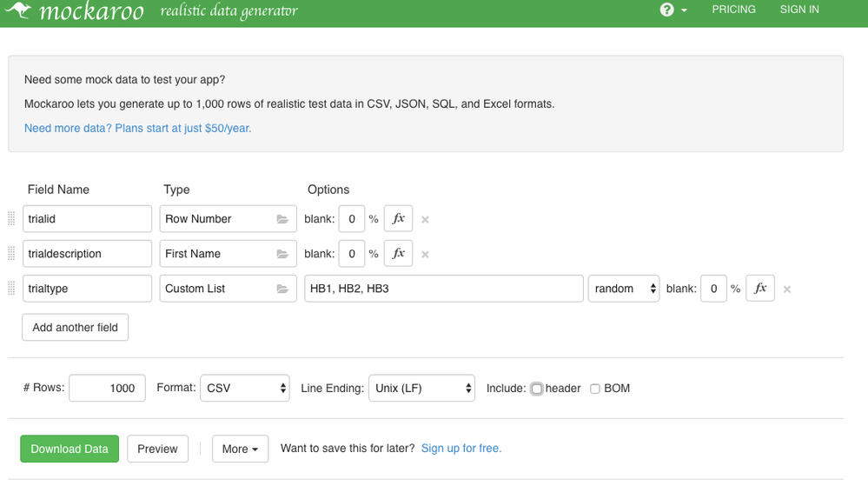Viewport: 868px width, 486px height.
Task: Open the random selection mode dropdown
Action: tap(624, 289)
